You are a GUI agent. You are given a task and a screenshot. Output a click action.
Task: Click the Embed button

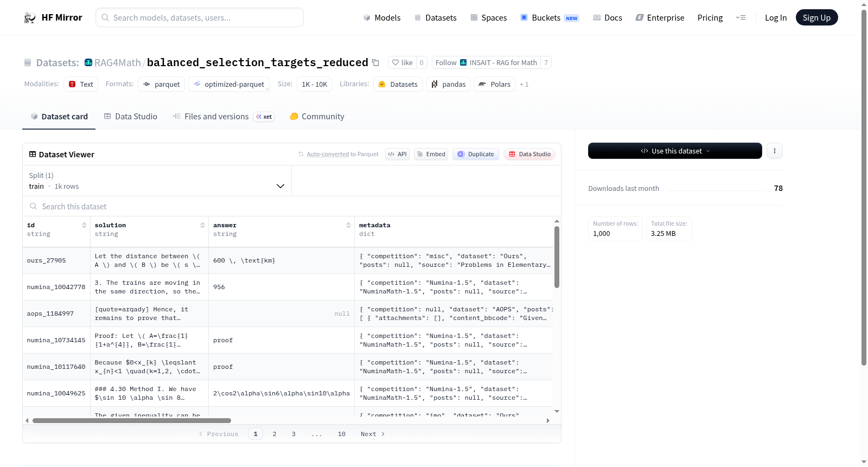pos(431,154)
